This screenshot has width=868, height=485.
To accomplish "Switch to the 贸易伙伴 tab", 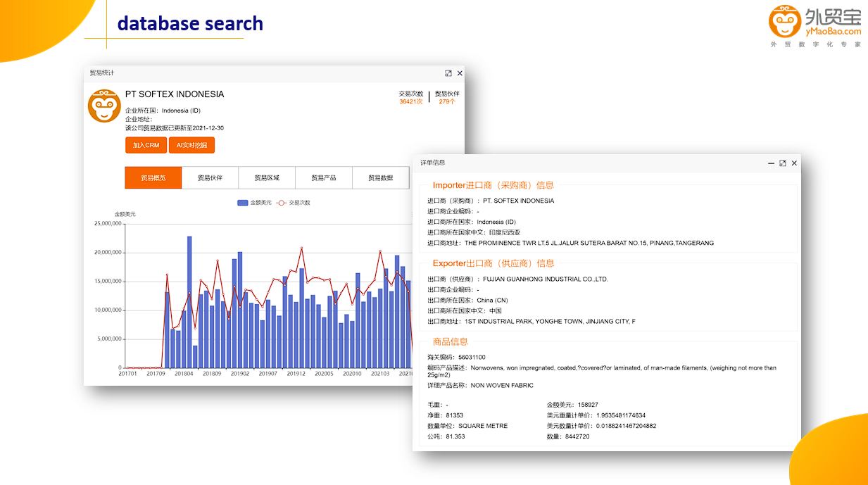I will point(210,178).
